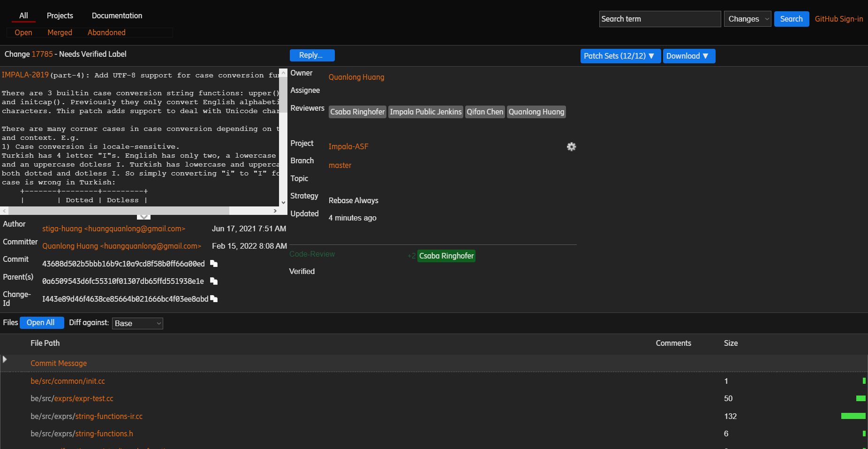The image size is (868, 449).
Task: Click the commit message scroll left arrow
Action: pyautogui.click(x=4, y=211)
